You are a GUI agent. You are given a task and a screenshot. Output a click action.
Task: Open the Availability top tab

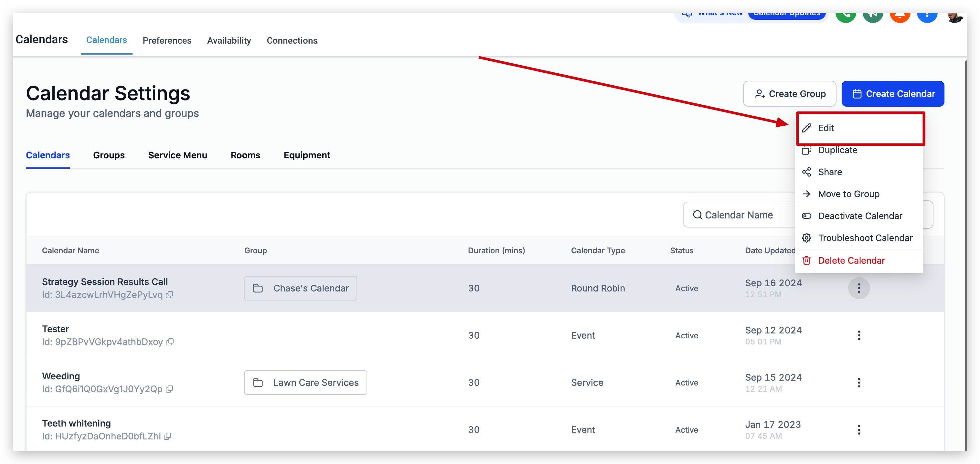pos(229,40)
